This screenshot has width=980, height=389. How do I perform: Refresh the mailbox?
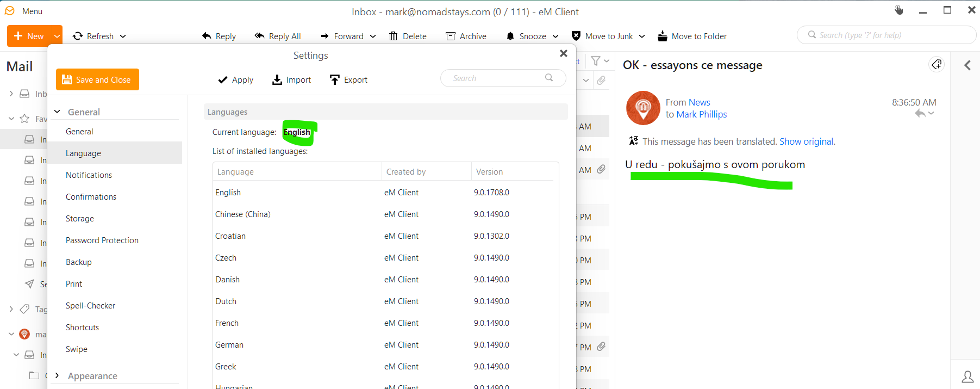[93, 36]
